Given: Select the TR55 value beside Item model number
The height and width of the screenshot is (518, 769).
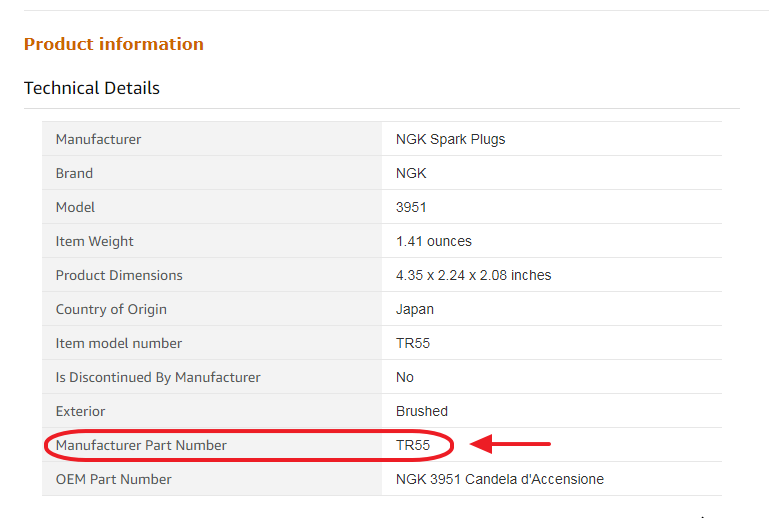Looking at the screenshot, I should [412, 343].
